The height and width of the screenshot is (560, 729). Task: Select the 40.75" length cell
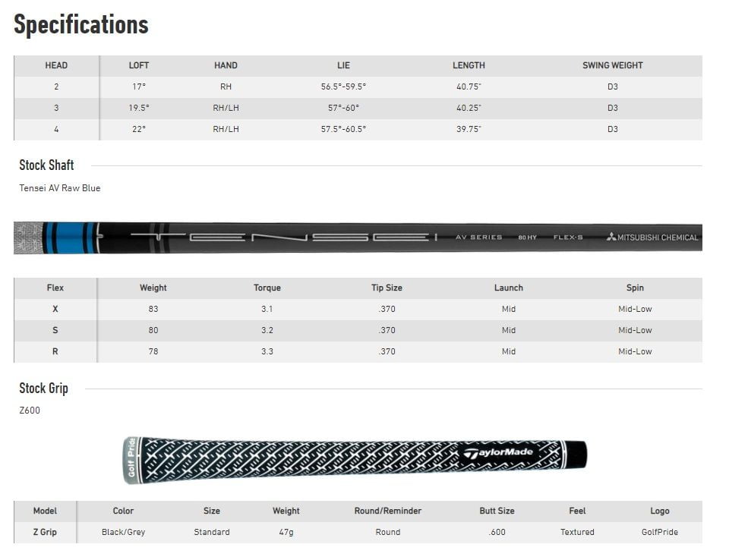[x=469, y=87]
